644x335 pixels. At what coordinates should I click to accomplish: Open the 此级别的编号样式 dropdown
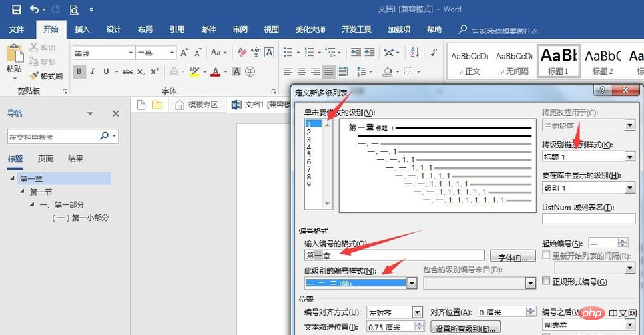point(412,283)
